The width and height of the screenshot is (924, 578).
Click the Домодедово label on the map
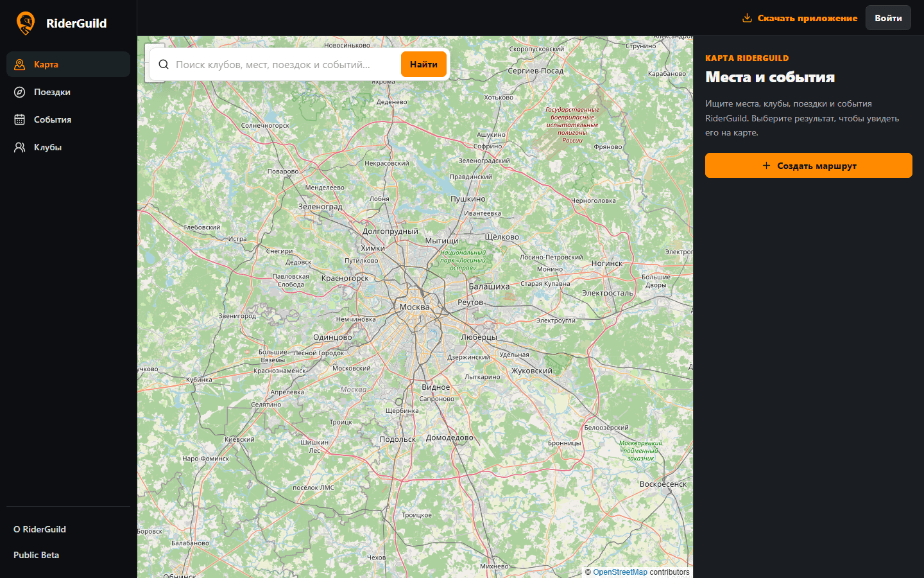point(450,437)
